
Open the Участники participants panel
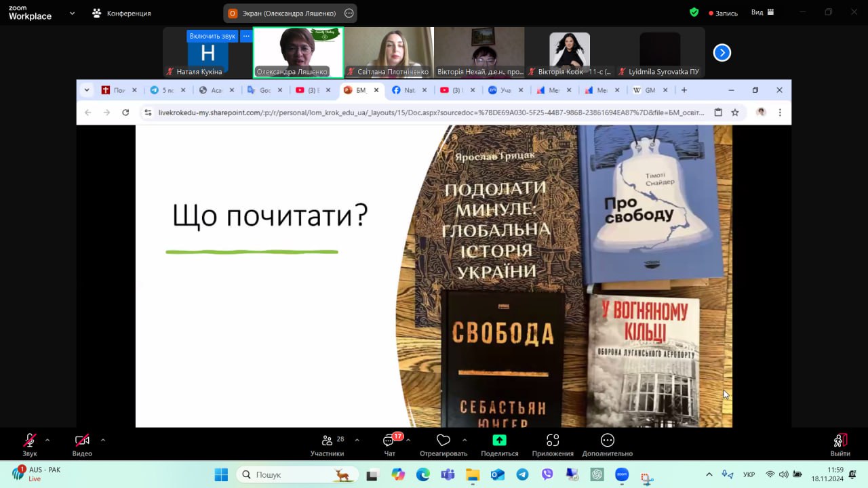coord(328,445)
